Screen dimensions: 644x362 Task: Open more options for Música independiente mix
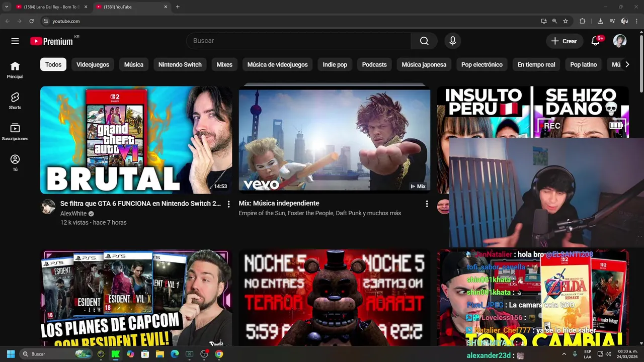[427, 204]
